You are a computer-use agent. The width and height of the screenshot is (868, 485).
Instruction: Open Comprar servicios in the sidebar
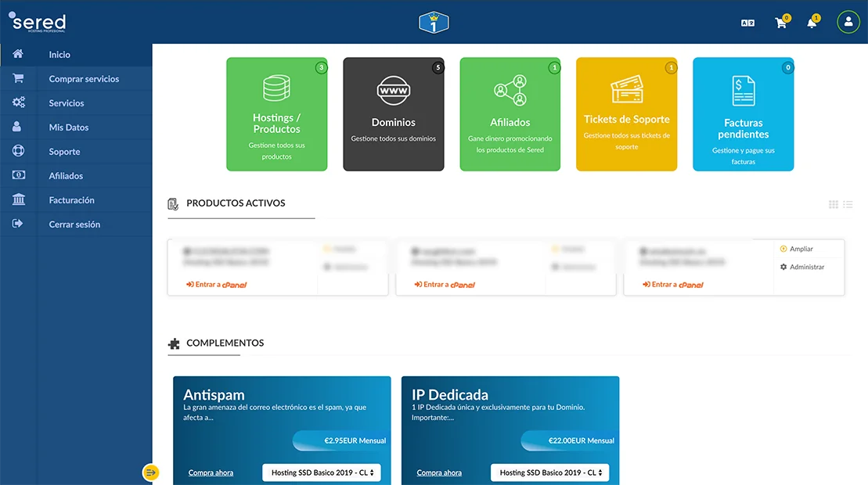pos(84,79)
